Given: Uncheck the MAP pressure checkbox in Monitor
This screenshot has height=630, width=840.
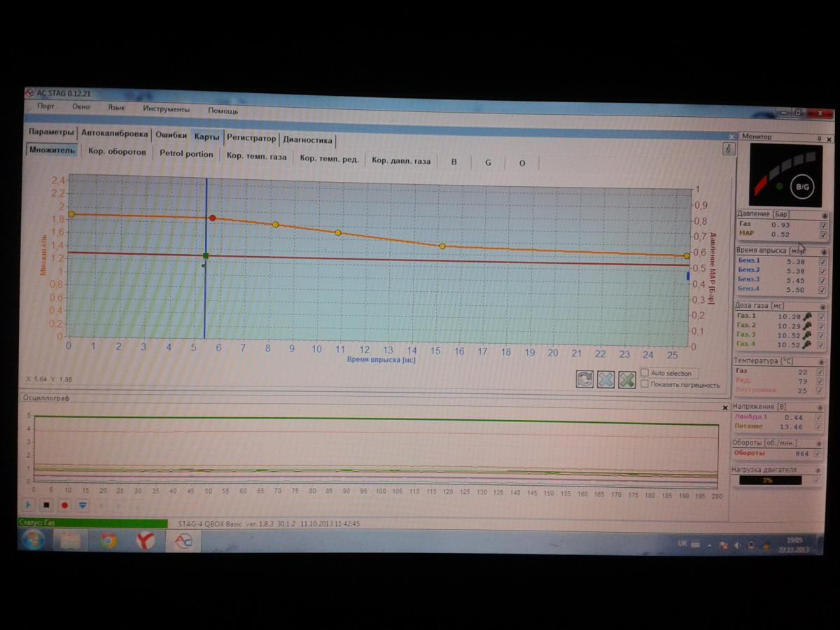Looking at the screenshot, I should pyautogui.click(x=823, y=235).
